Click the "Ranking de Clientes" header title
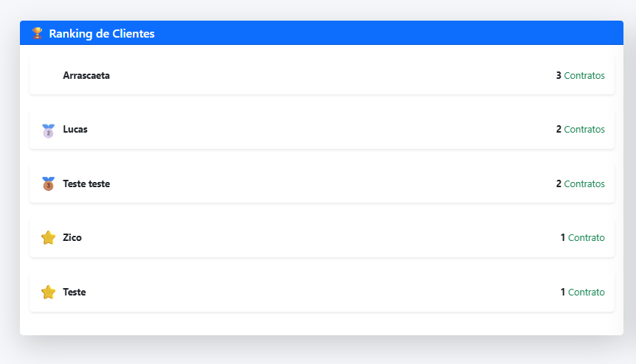The width and height of the screenshot is (636, 364). [102, 34]
